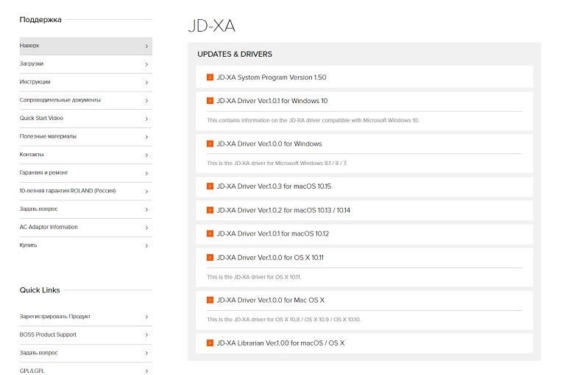
Task: Open the Контакты menu item
Action: coord(86,155)
